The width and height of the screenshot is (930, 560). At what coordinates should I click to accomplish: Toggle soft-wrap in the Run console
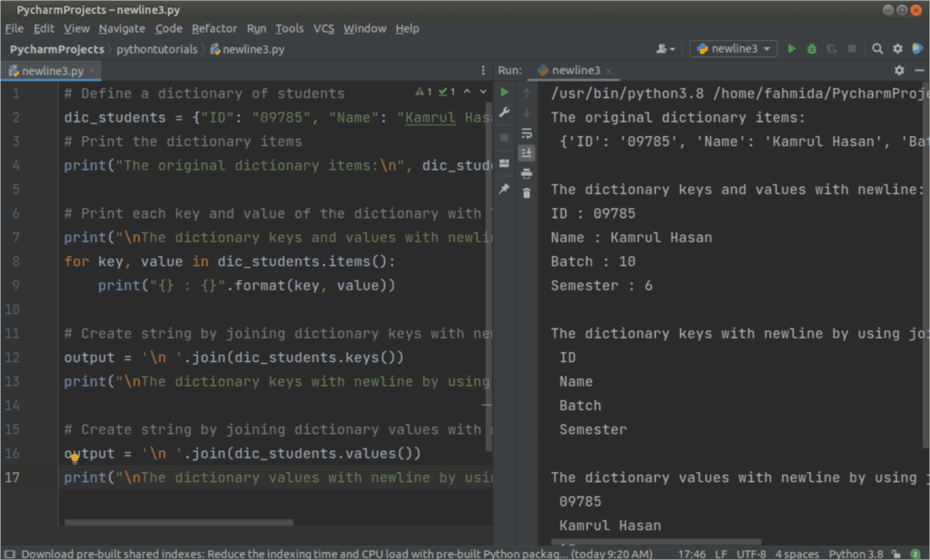point(527,133)
